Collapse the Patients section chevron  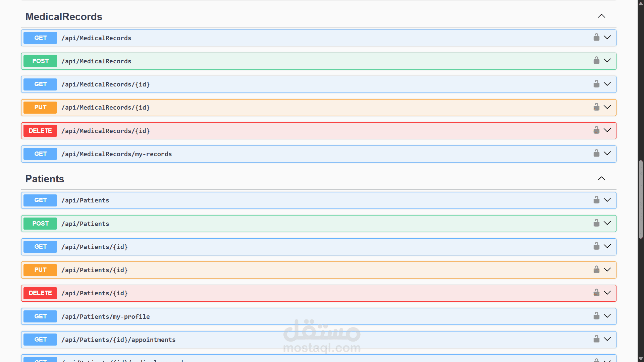pos(601,179)
